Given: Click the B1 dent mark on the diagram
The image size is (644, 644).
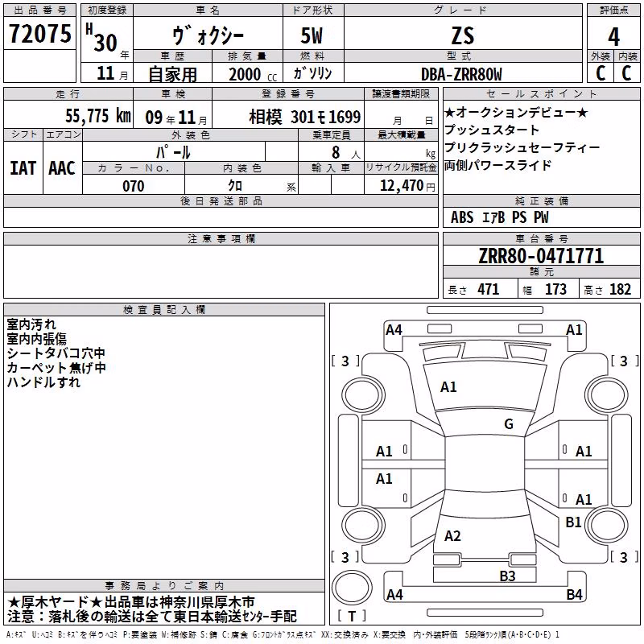Looking at the screenshot, I should click(573, 522).
